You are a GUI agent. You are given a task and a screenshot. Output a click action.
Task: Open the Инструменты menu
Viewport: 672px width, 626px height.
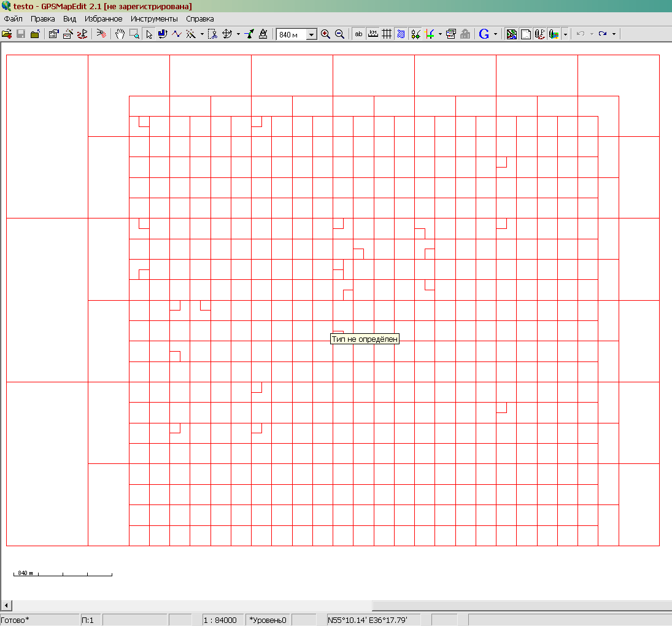click(x=154, y=19)
